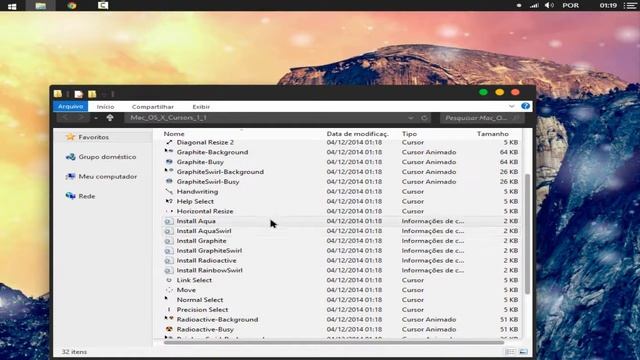The height and width of the screenshot is (360, 640).
Task: Switch to the Exibir tab
Action: coord(201,107)
